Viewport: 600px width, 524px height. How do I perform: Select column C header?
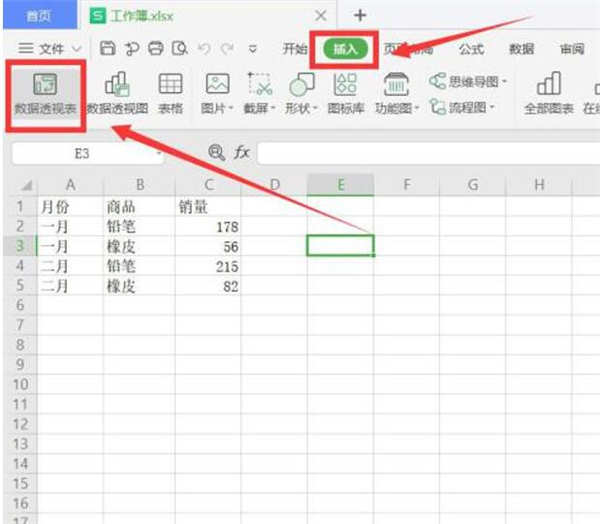point(209,185)
